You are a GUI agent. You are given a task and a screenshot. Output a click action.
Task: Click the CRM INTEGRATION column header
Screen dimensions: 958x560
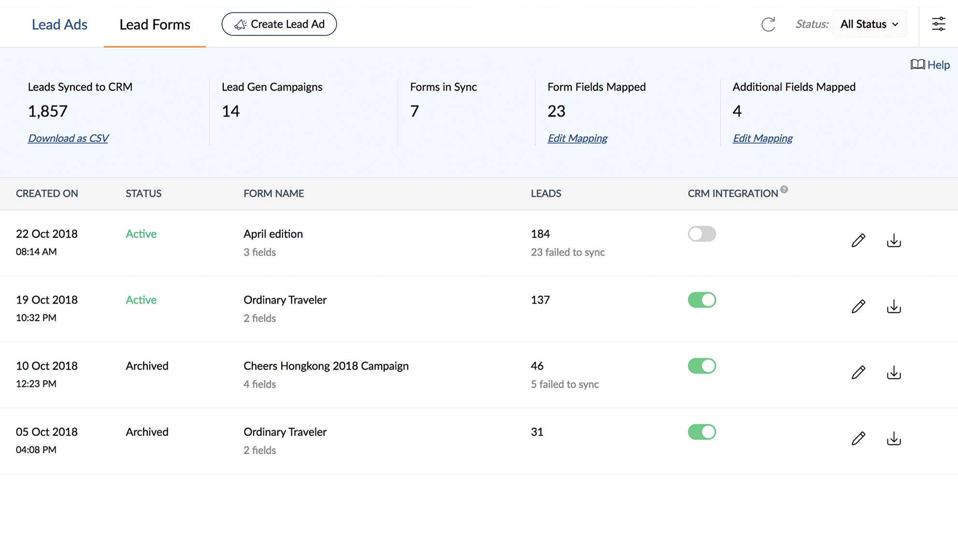point(733,194)
